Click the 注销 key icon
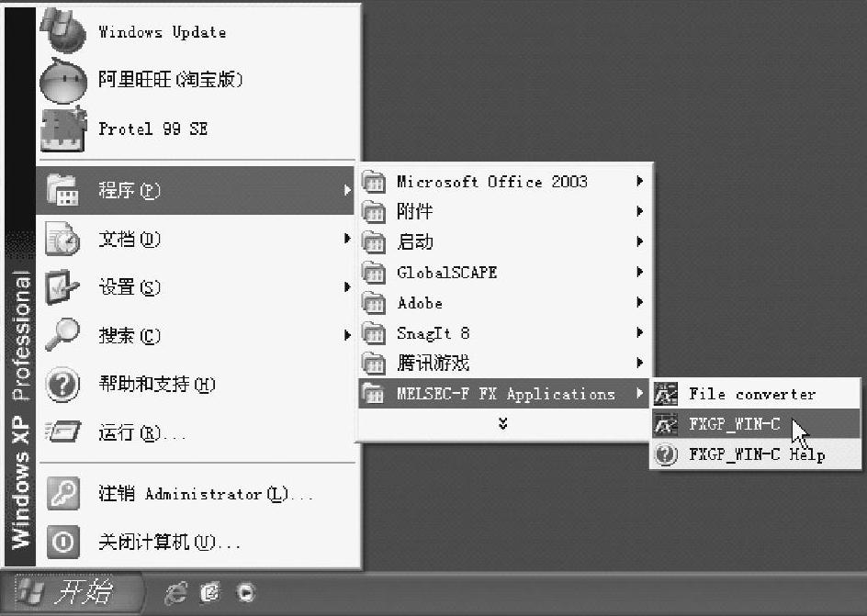Viewport: 867px width, 616px height. (63, 493)
